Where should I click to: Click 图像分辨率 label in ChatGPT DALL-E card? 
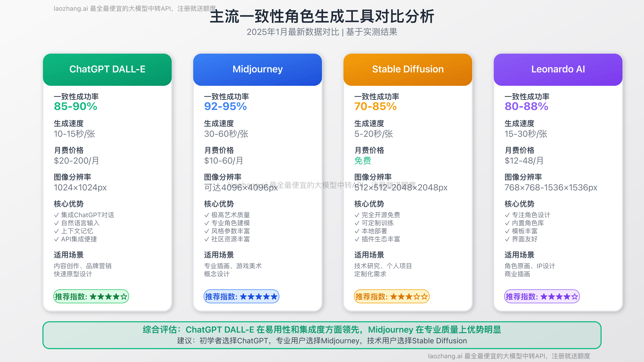tap(72, 177)
